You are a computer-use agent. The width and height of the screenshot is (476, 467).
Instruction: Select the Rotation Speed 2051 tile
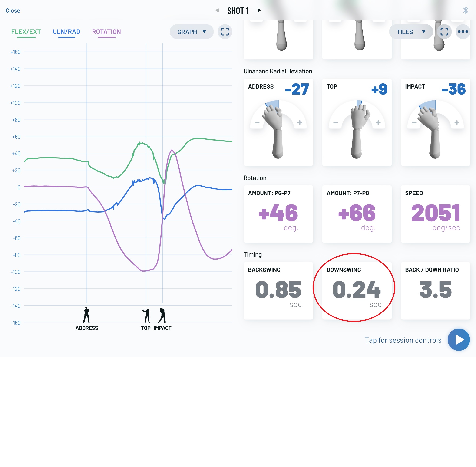pyautogui.click(x=435, y=214)
